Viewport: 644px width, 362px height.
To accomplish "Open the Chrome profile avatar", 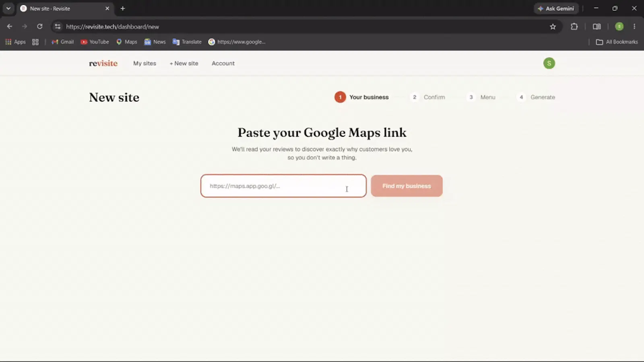I will 619,27.
